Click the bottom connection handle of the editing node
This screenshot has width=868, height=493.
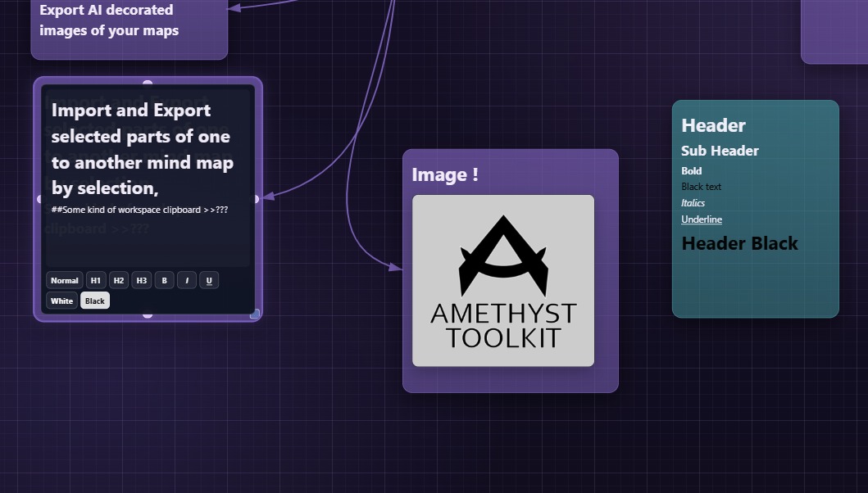(x=148, y=314)
